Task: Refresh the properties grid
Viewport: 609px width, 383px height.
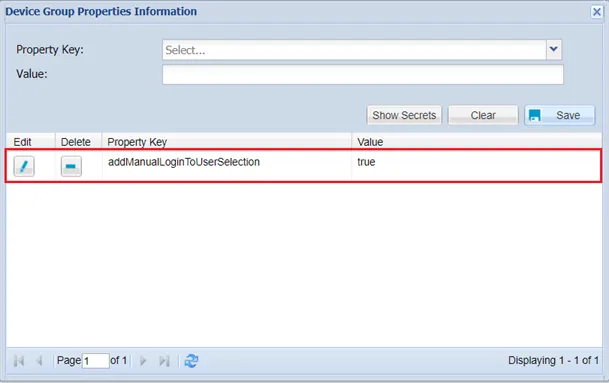Action: click(191, 361)
